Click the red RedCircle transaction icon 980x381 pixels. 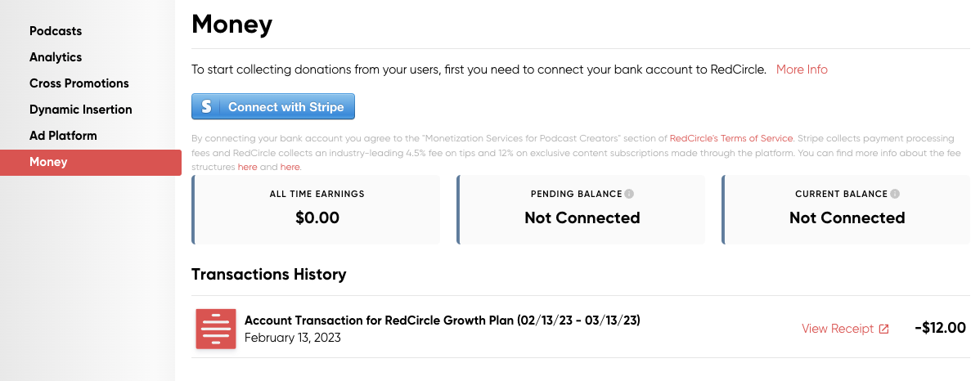(x=216, y=329)
